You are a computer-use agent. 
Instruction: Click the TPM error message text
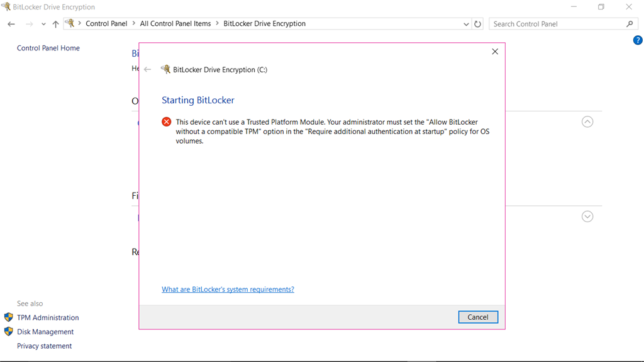333,131
